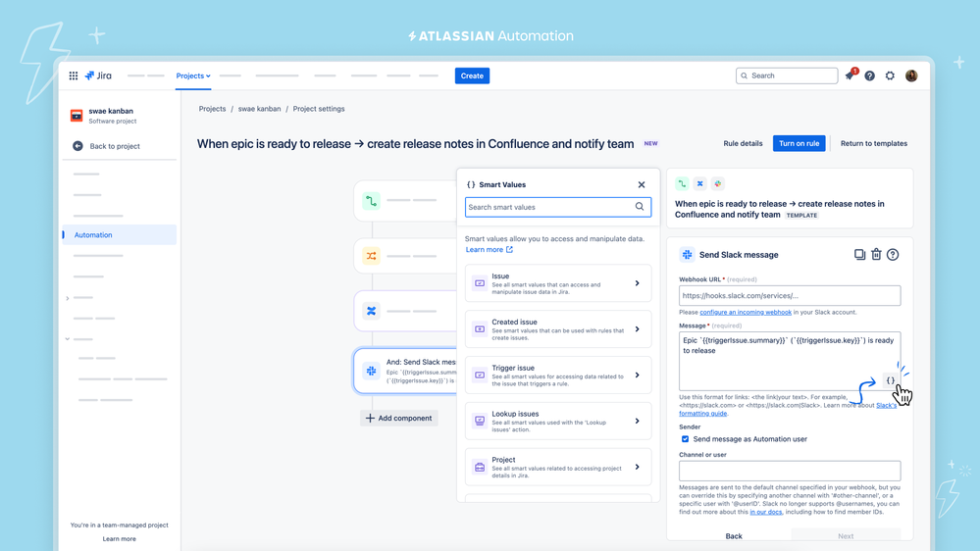
Task: Click the swae kanban breadcrumb
Action: 259,109
